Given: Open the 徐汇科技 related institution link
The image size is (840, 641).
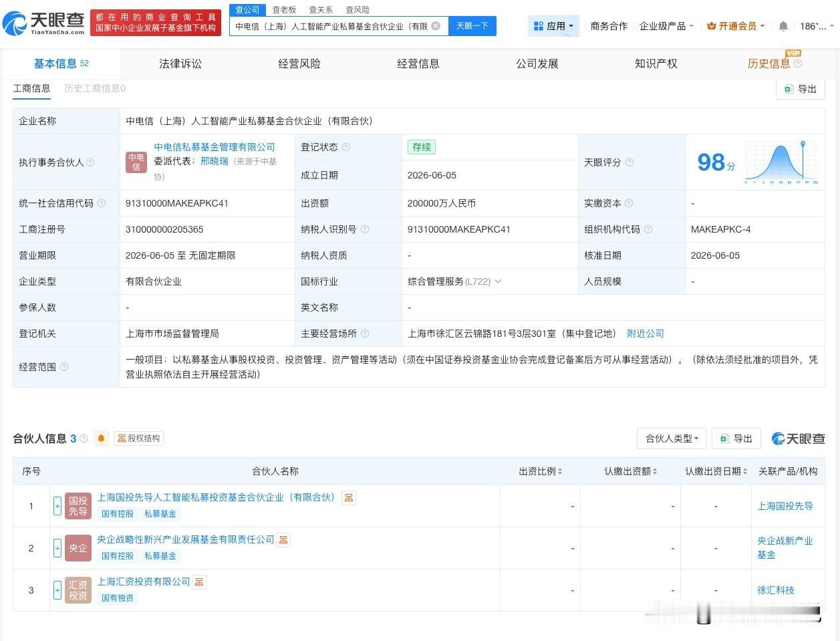Looking at the screenshot, I should point(776,590).
